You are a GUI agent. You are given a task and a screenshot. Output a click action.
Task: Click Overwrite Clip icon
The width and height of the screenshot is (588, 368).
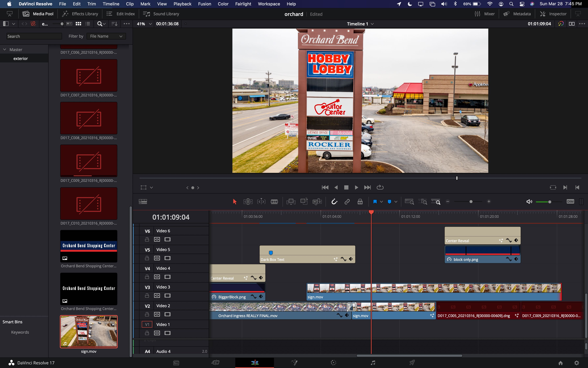point(304,202)
